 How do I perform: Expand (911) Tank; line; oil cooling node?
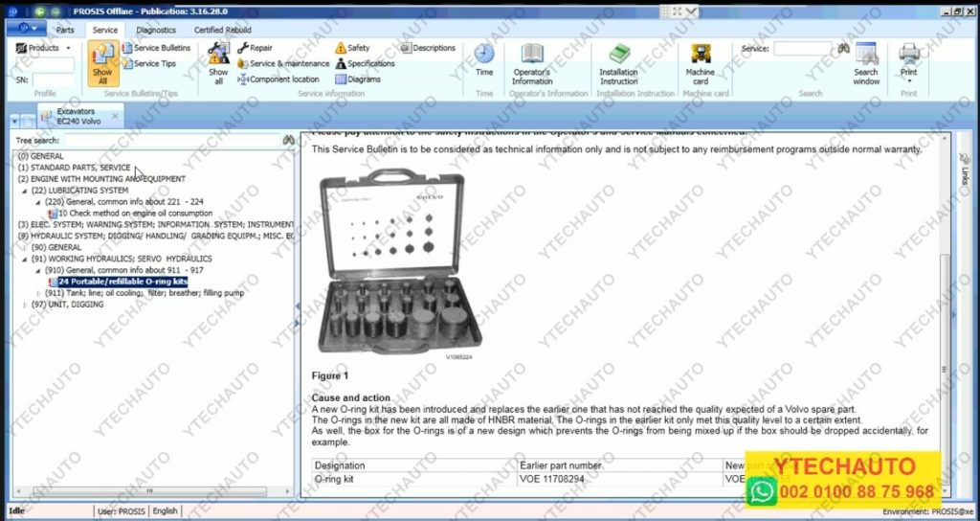(x=38, y=293)
